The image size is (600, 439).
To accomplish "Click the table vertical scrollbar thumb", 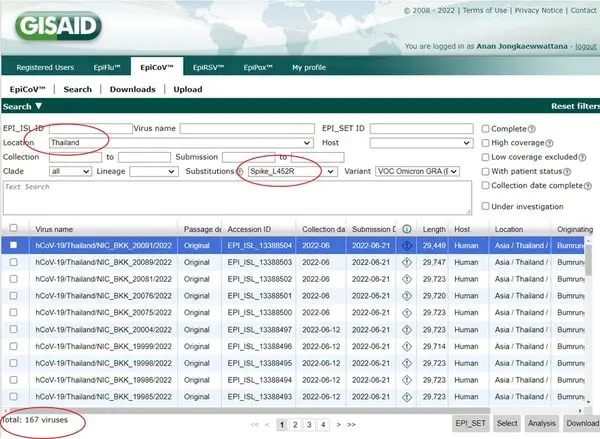I will click(x=588, y=258).
